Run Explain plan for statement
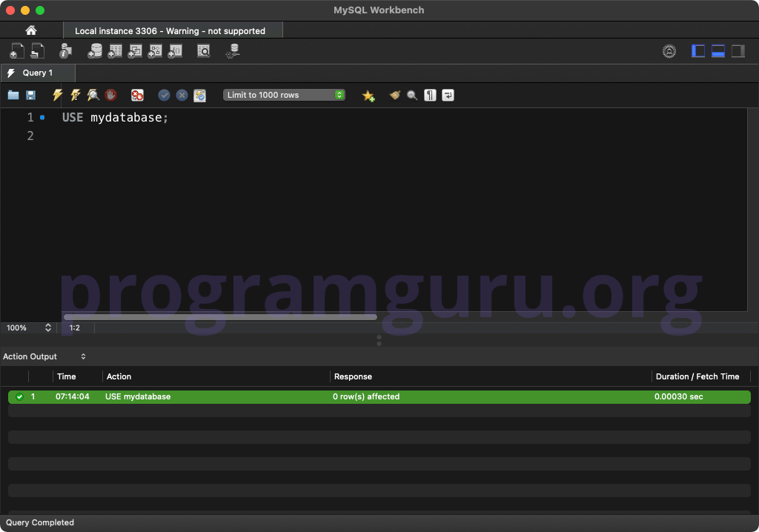759x532 pixels. (93, 95)
